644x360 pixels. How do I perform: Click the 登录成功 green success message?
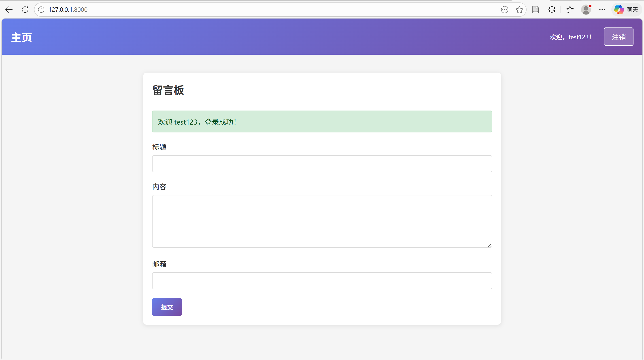[x=322, y=121]
